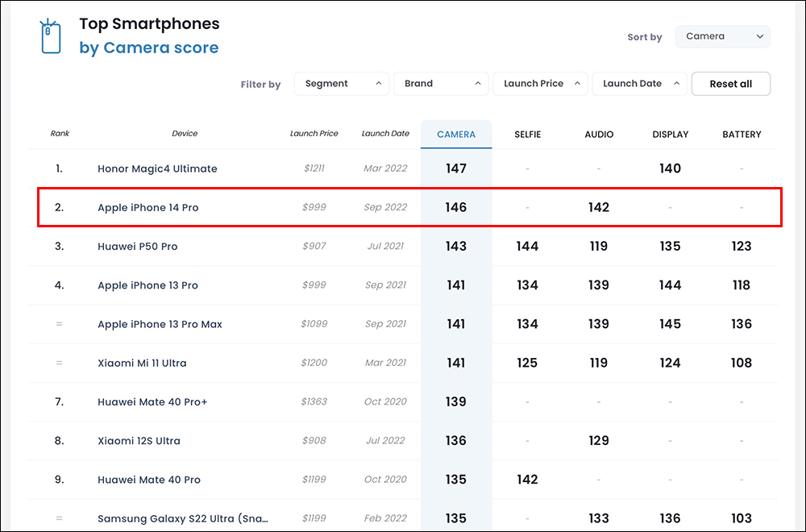Open Apple iPhone 13 Pro device link
The height and width of the screenshot is (532, 806).
tap(147, 285)
